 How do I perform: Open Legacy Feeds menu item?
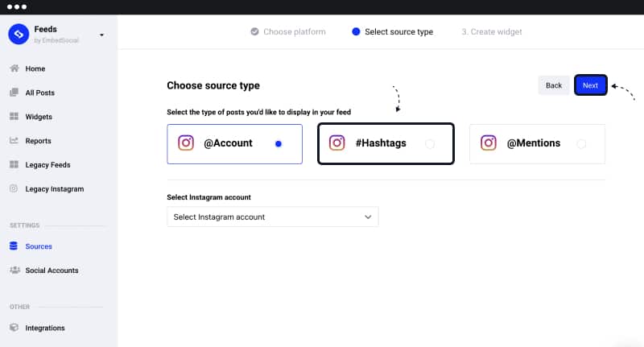click(47, 165)
